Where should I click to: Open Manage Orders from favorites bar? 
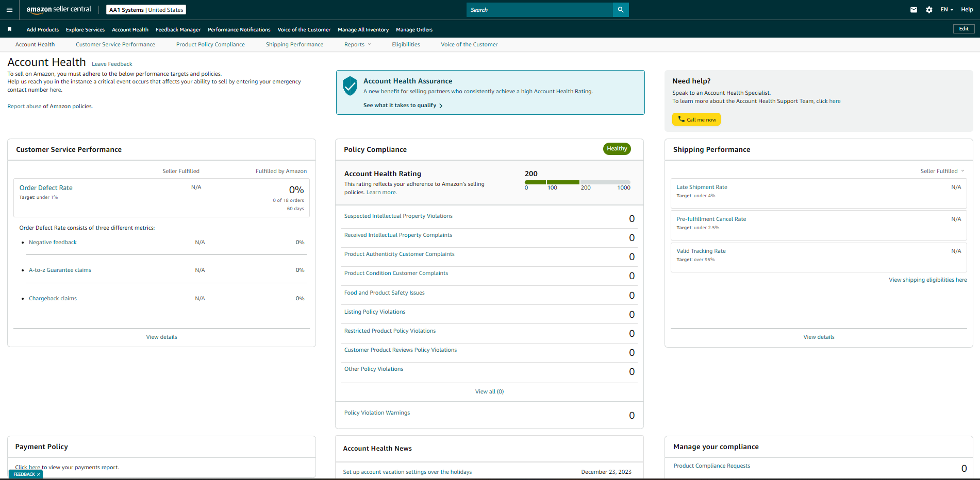(414, 30)
